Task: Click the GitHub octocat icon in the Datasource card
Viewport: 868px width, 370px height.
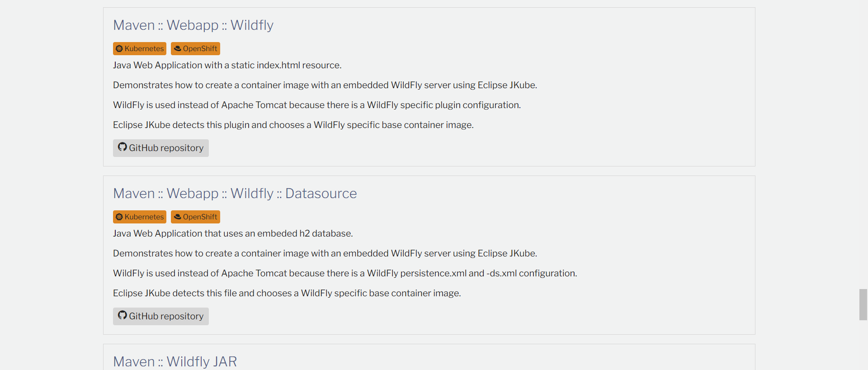Action: tap(123, 315)
